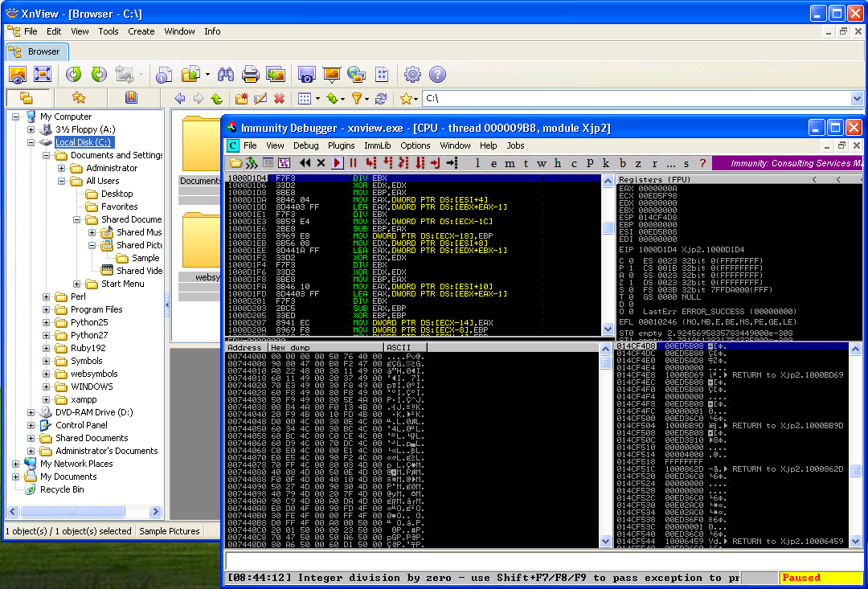Viewport: 868px width, 589px height.
Task: Click disassembly pane scroll down arrow
Action: point(608,329)
